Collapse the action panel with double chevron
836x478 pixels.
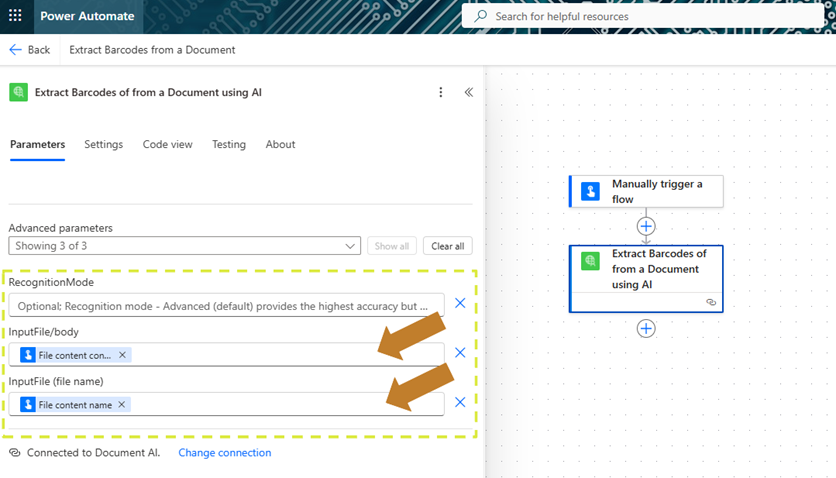point(469,92)
